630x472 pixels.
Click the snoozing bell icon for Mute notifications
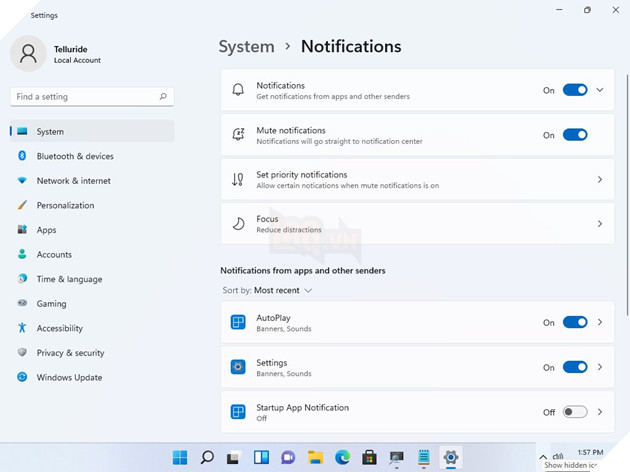[x=238, y=135]
